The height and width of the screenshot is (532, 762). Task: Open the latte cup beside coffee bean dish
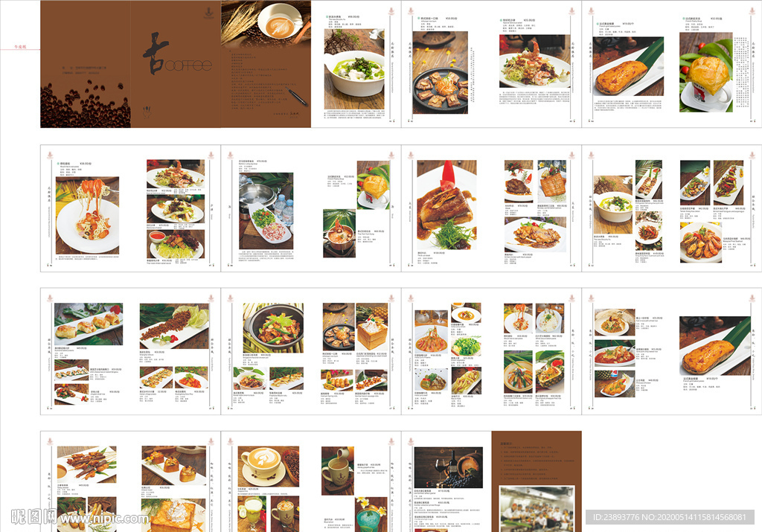pyautogui.click(x=268, y=467)
